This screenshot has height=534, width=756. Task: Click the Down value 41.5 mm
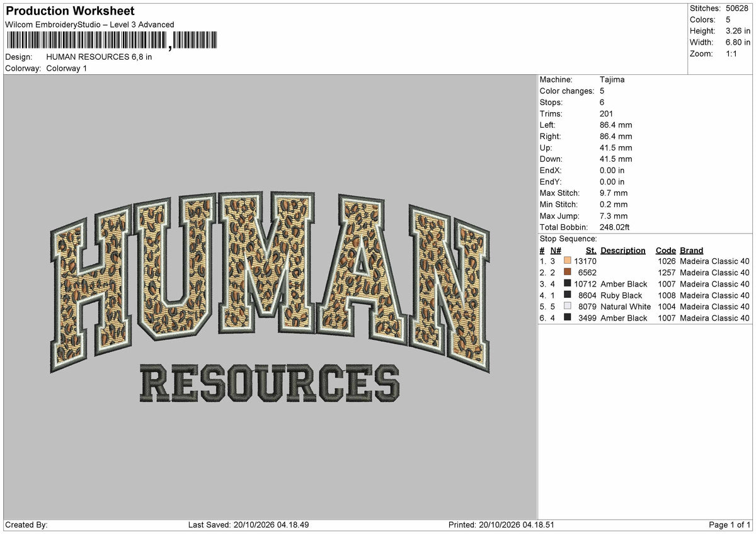click(616, 159)
